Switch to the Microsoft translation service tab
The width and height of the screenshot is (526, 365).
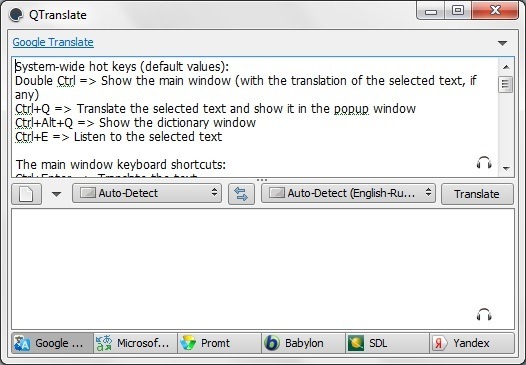136,343
